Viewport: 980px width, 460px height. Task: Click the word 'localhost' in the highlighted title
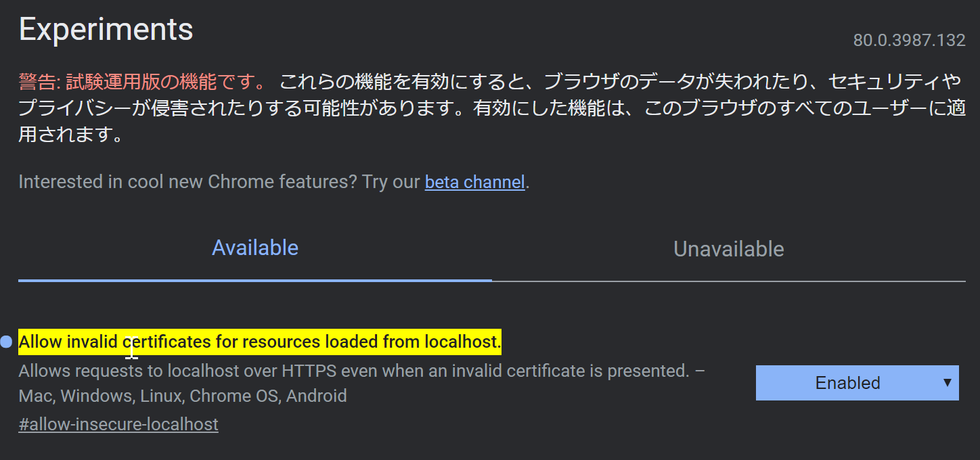coord(462,342)
